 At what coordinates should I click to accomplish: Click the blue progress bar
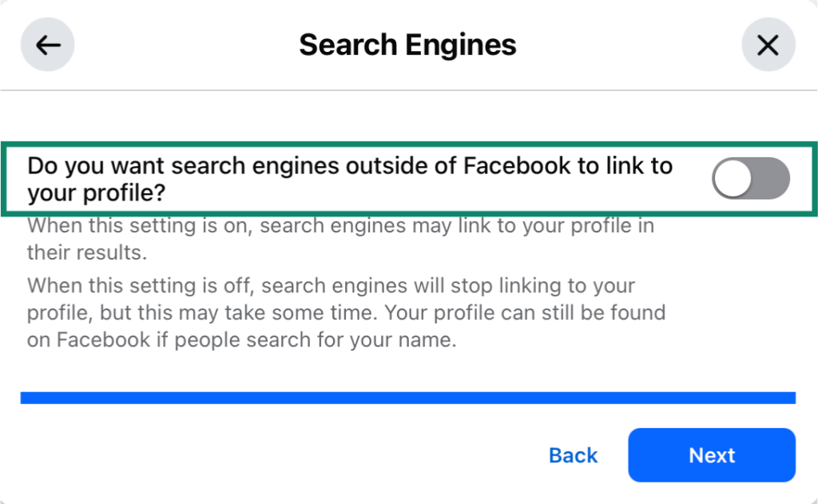tap(407, 395)
